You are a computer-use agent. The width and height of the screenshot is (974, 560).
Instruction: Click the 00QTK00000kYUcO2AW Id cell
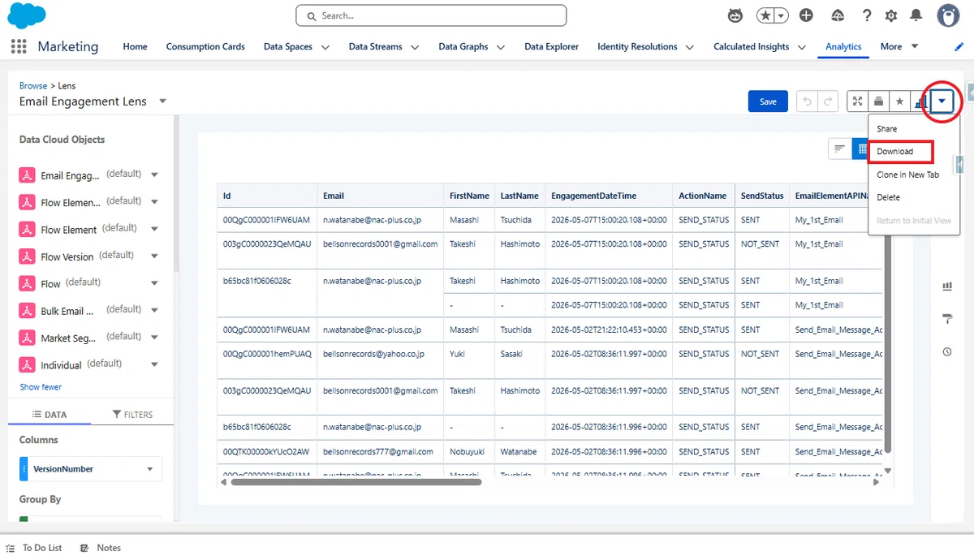[x=267, y=451]
